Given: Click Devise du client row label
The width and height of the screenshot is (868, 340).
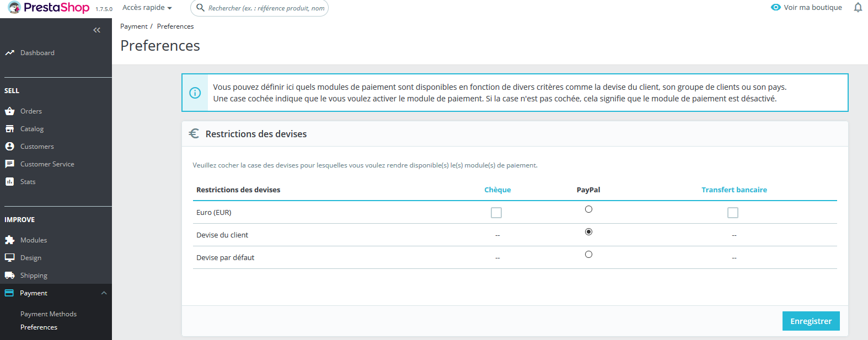Looking at the screenshot, I should 222,235.
